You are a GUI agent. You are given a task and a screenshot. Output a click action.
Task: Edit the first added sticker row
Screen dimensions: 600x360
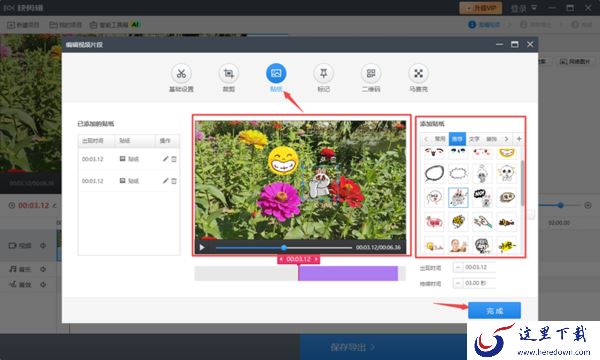tap(165, 159)
